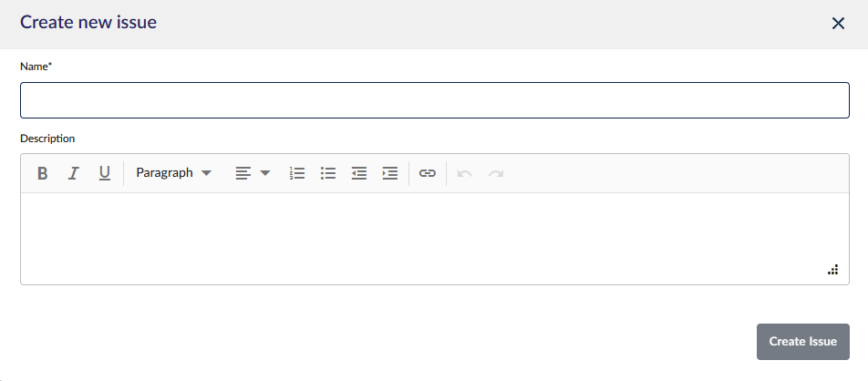Open the Paragraph format dropdown

pos(173,173)
